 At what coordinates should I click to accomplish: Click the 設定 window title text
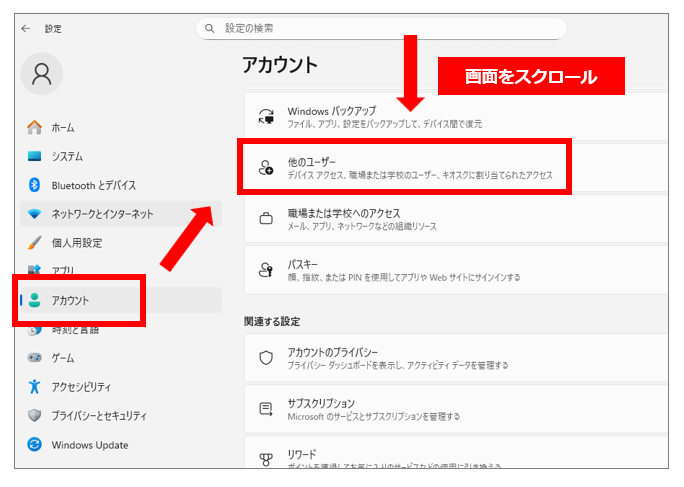click(x=53, y=29)
